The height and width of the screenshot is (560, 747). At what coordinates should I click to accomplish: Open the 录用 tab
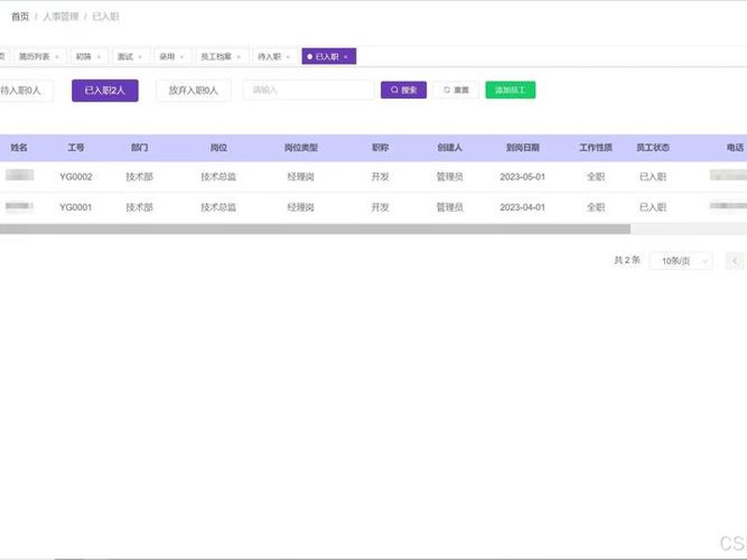(173, 57)
